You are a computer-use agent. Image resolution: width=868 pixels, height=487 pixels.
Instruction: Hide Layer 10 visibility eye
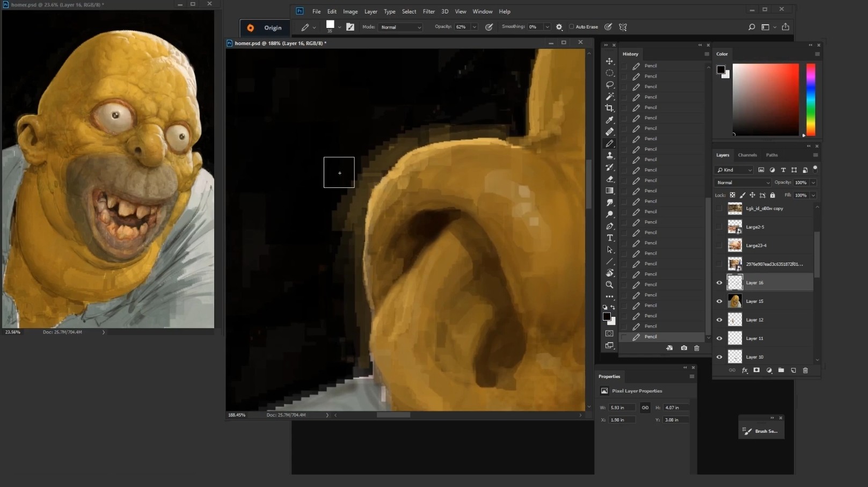coord(719,357)
